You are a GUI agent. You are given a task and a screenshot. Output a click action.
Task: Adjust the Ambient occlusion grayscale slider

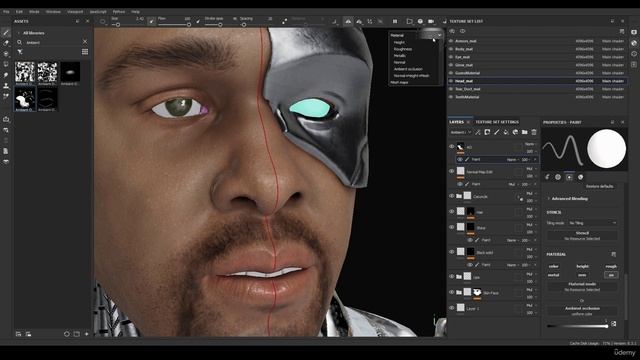coord(577,326)
